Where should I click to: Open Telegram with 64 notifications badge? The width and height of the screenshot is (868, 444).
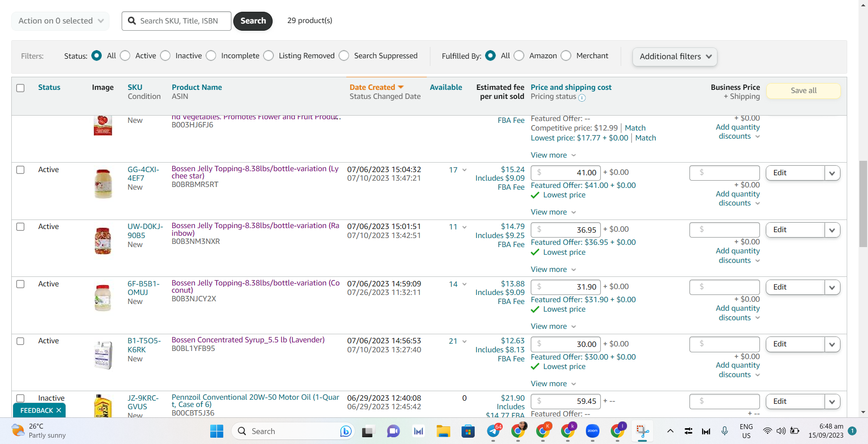coord(494,430)
